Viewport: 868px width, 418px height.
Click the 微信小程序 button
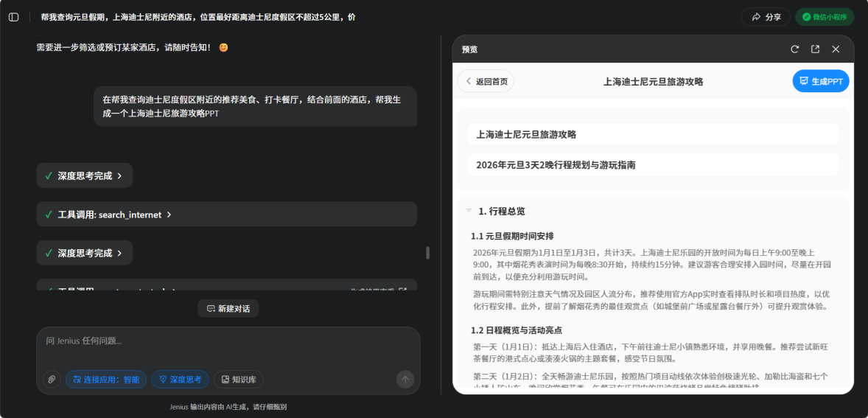click(824, 17)
